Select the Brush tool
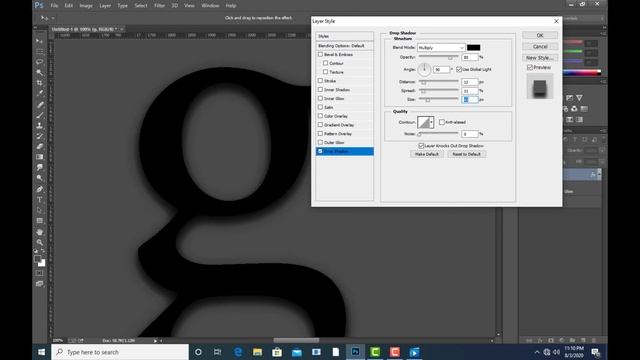The width and height of the screenshot is (640, 360). (40, 115)
